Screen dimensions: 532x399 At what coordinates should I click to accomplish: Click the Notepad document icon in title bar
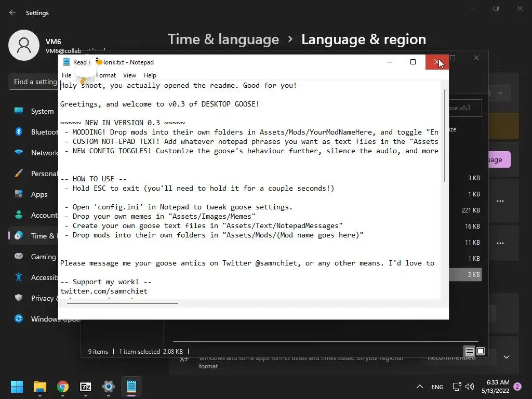click(x=66, y=62)
